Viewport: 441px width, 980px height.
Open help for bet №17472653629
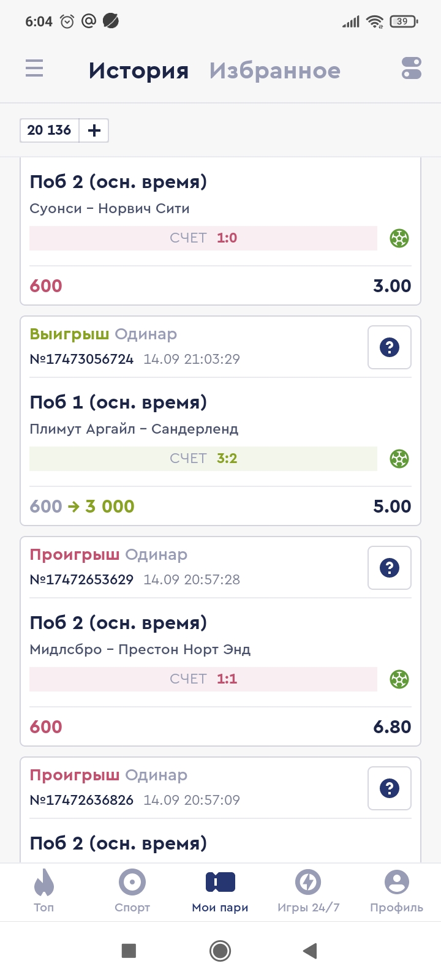[x=390, y=568]
